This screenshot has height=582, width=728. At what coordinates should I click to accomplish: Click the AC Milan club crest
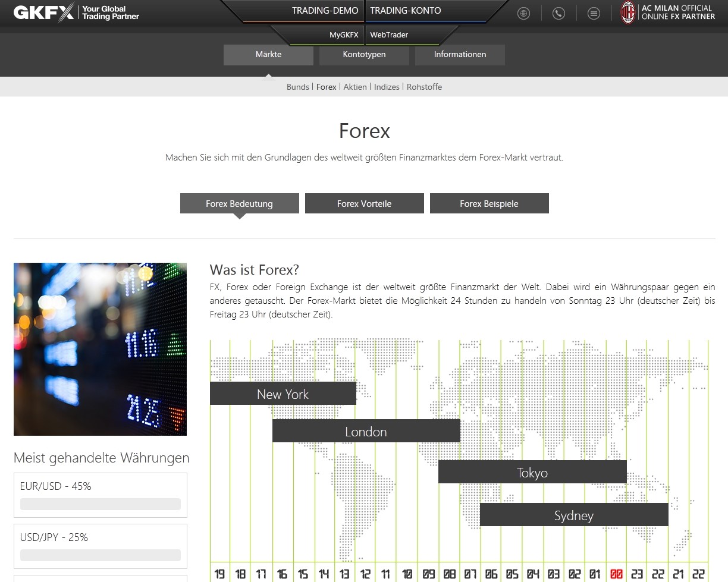[x=628, y=12]
